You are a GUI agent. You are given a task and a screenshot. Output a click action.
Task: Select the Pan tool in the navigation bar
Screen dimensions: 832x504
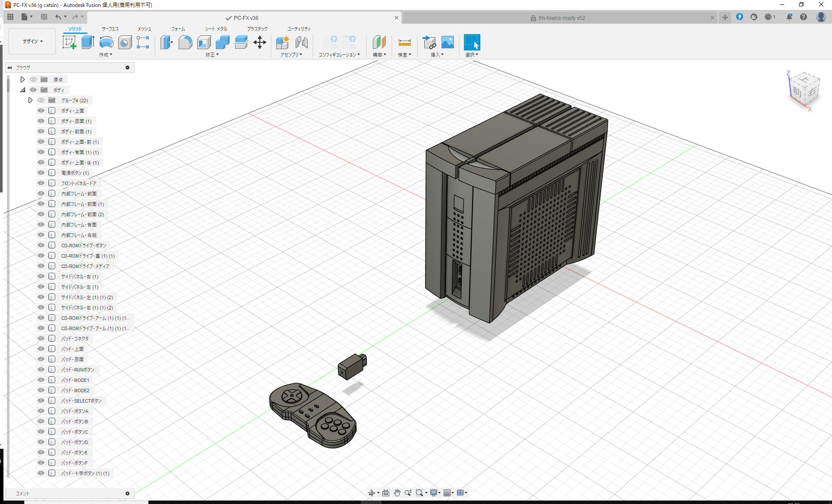pos(397,492)
